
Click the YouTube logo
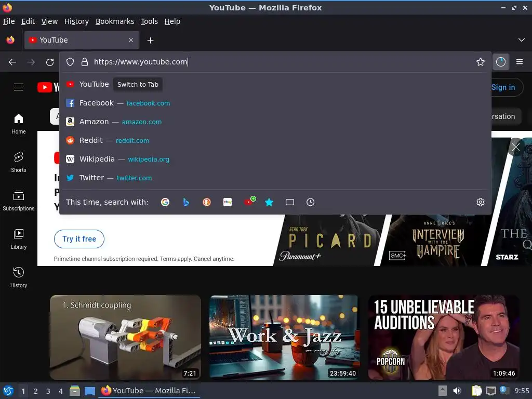[x=48, y=87]
